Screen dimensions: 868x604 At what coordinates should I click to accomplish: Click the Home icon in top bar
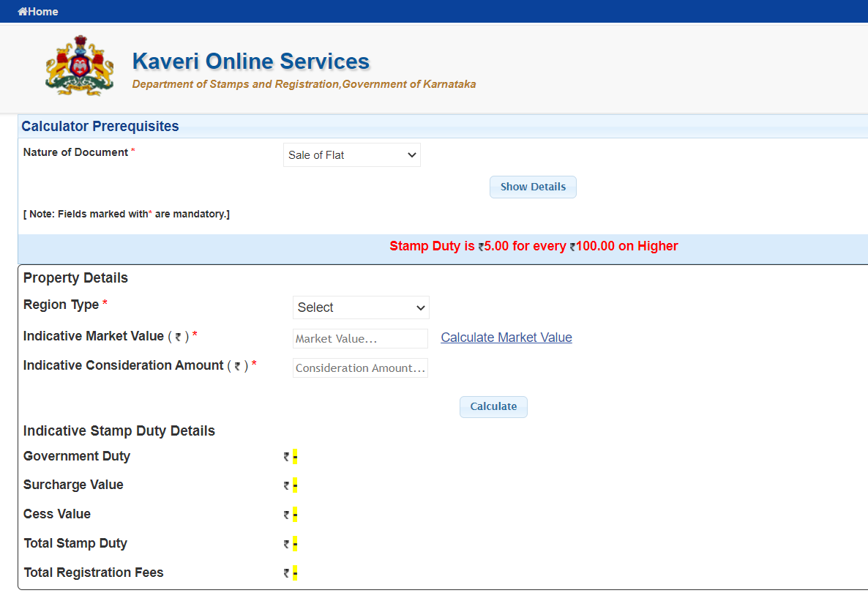[23, 12]
